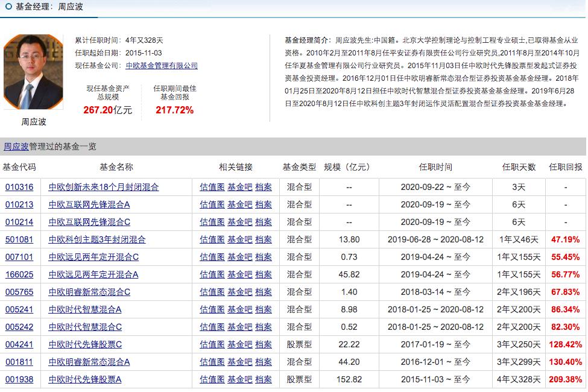Open fund code 005241

(19, 309)
